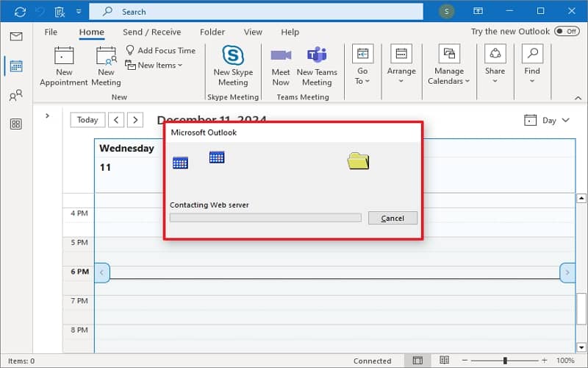
Task: Open the Customize Quick Access Toolbar arrow
Action: [79, 12]
